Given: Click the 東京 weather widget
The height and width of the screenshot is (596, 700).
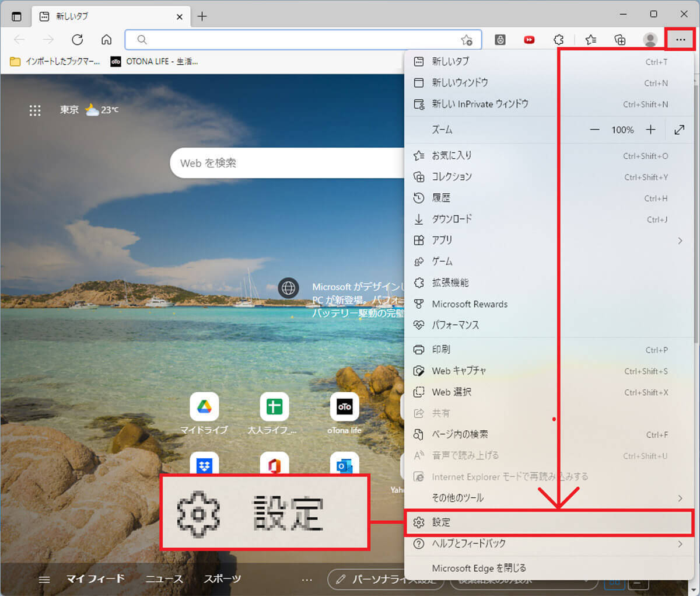Looking at the screenshot, I should [x=89, y=110].
